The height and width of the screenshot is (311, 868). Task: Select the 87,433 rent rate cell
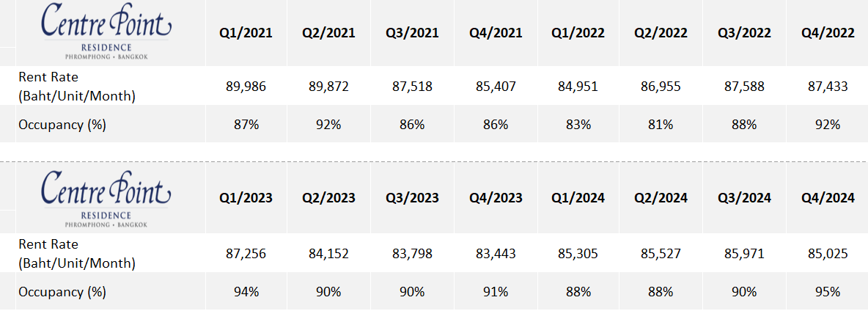coord(827,87)
